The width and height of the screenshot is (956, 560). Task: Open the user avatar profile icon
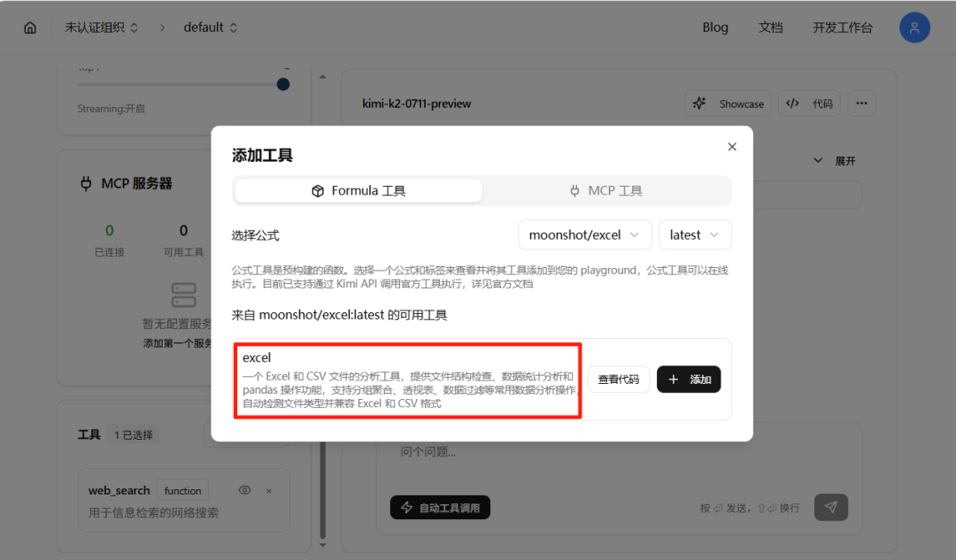[914, 27]
